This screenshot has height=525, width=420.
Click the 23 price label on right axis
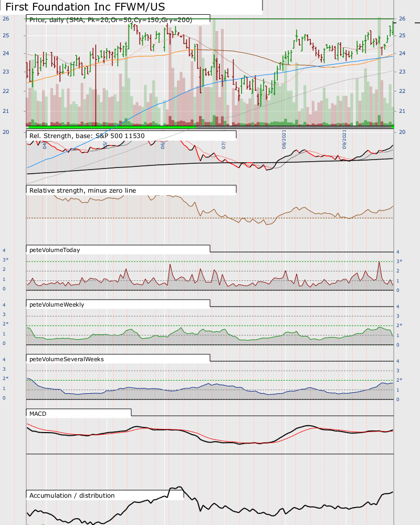coord(402,71)
